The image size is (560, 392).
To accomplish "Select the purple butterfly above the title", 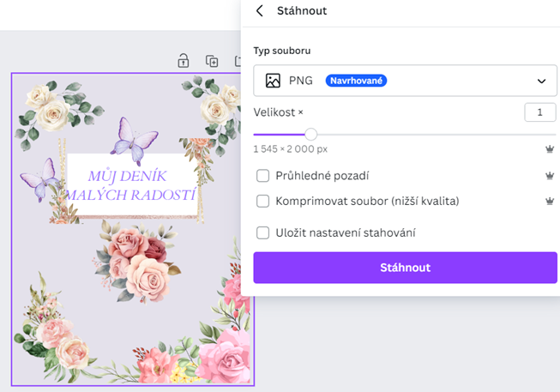I will pos(135,141).
